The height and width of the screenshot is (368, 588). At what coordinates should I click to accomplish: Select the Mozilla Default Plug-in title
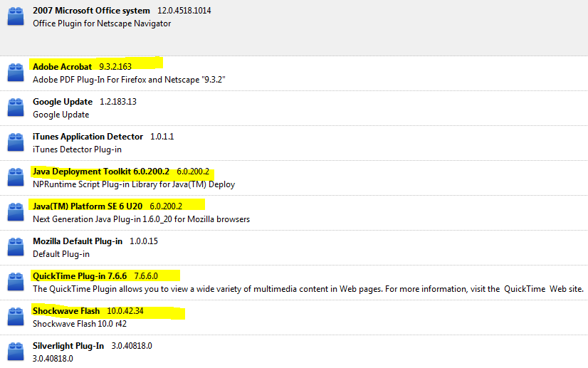(78, 241)
